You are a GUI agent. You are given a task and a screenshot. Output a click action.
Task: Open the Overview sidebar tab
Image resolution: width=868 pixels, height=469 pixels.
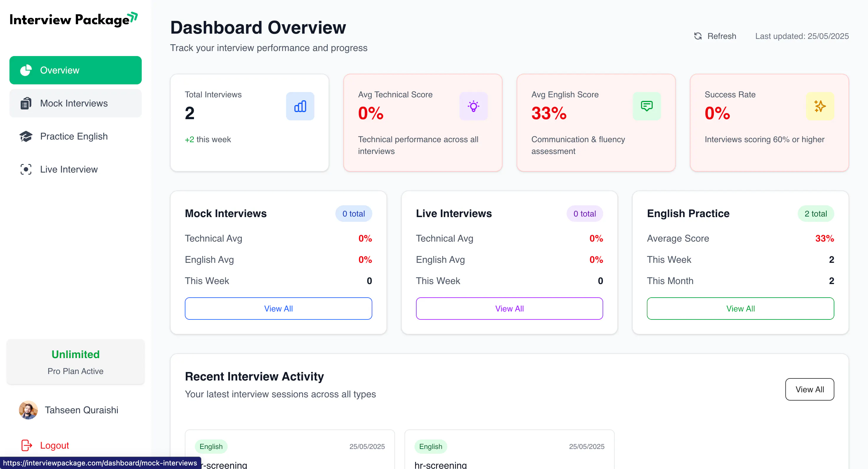(76, 70)
